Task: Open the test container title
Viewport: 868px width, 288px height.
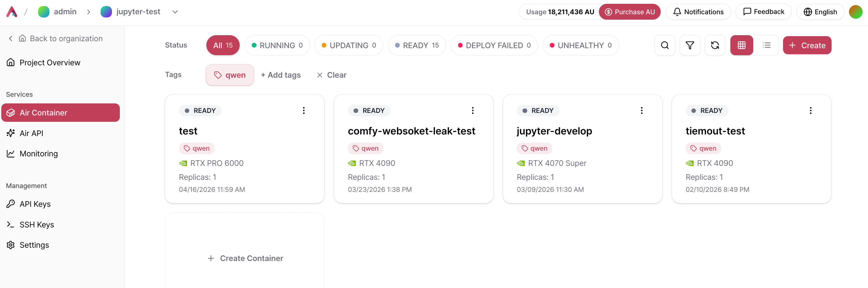Action: [x=188, y=131]
